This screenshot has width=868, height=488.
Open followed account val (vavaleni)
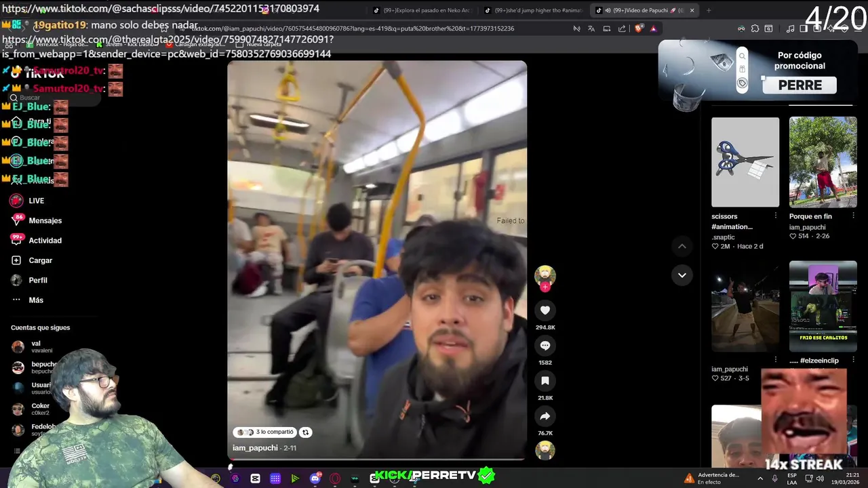click(32, 347)
